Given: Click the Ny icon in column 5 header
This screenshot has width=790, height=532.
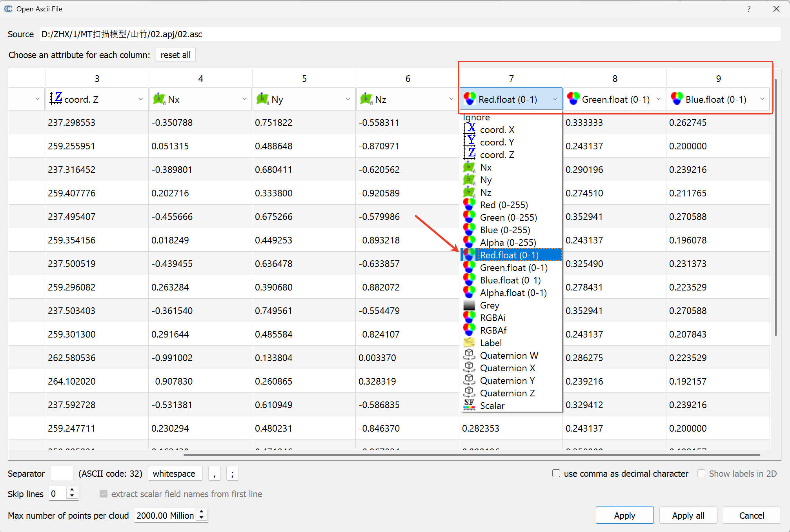Looking at the screenshot, I should pyautogui.click(x=262, y=99).
